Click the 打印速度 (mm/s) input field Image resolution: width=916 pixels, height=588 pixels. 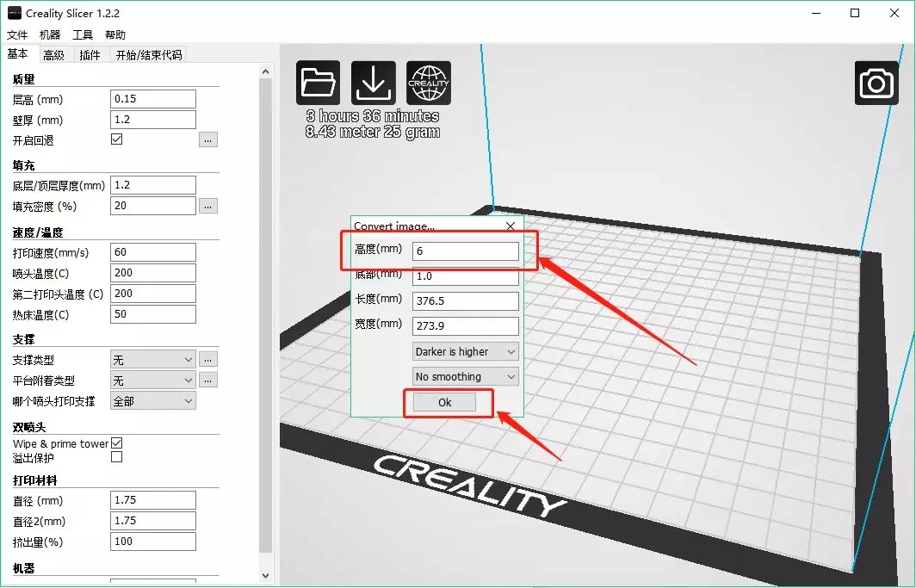tap(153, 252)
